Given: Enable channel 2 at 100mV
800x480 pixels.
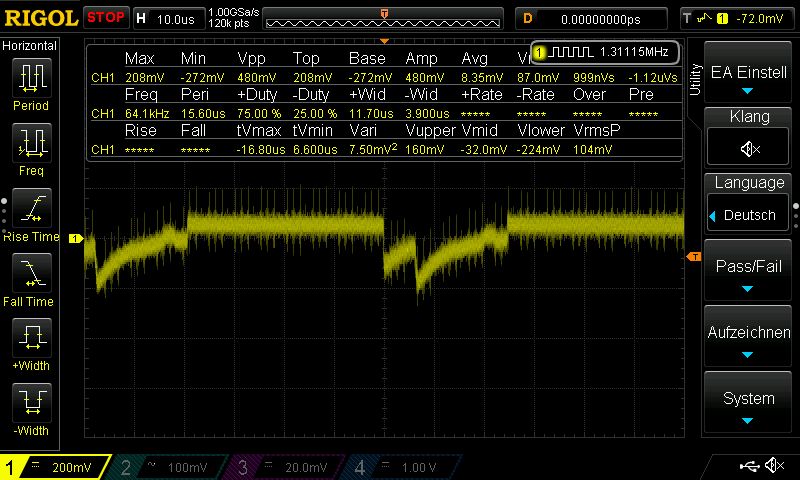Looking at the screenshot, I should (171, 467).
